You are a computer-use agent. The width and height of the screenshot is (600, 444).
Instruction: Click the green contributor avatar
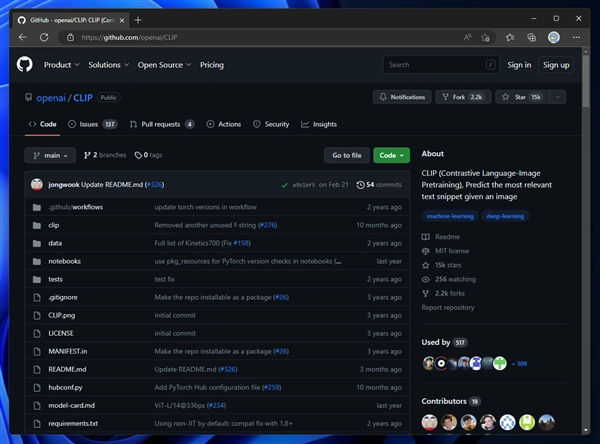click(x=527, y=422)
